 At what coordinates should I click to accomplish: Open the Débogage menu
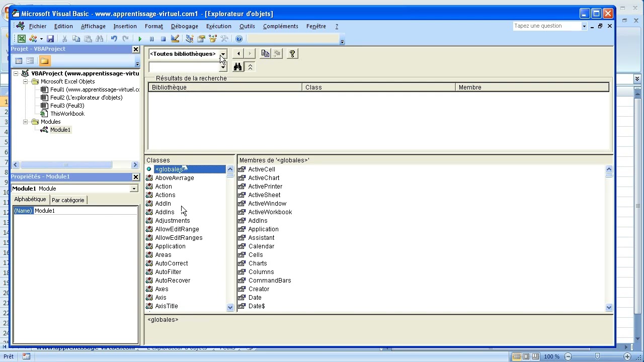(185, 26)
